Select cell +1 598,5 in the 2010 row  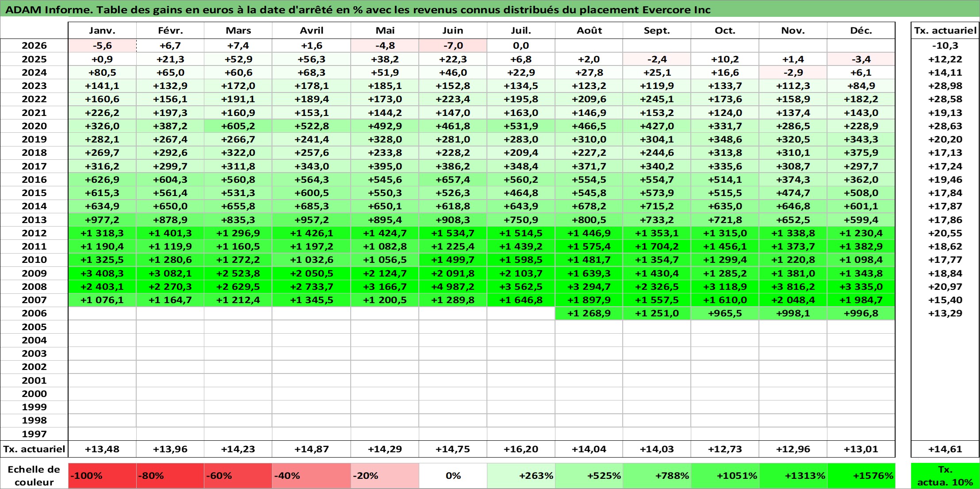click(x=521, y=260)
